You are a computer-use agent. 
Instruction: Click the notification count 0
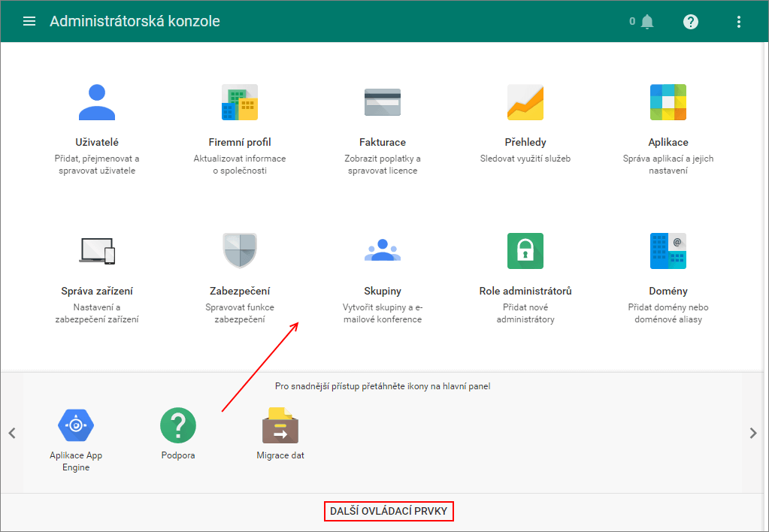(x=632, y=21)
